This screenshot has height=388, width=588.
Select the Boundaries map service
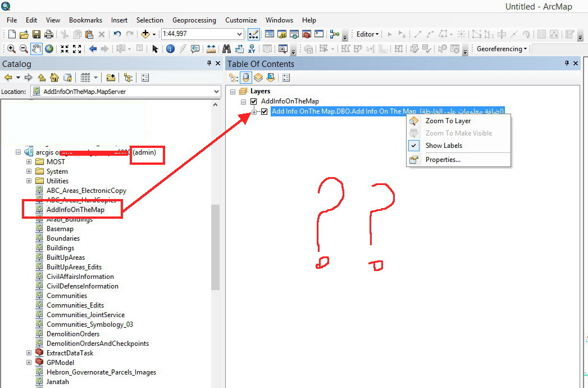[x=63, y=238]
